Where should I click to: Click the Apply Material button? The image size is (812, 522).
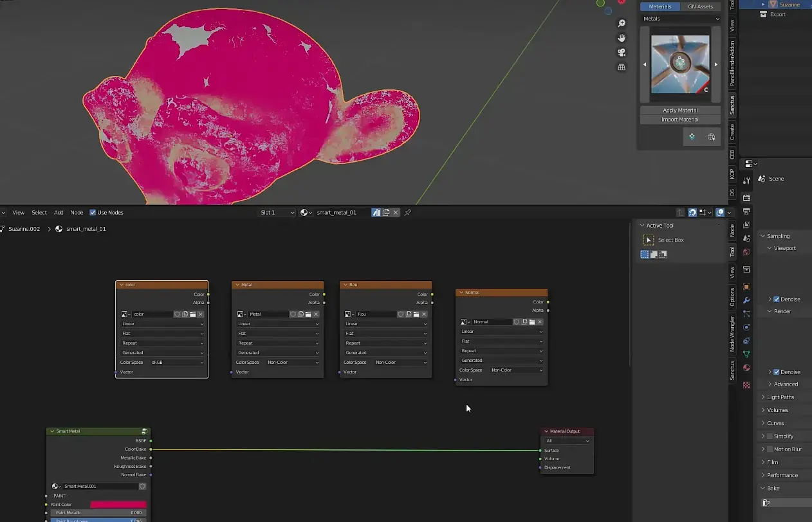(x=680, y=111)
